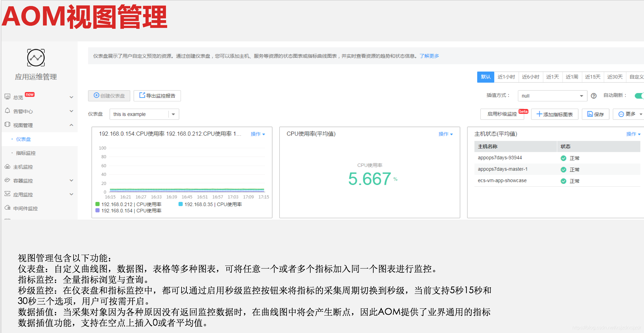Open the 'this is example' dashboard dropdown
The width and height of the screenshot is (644, 333).
click(x=144, y=114)
